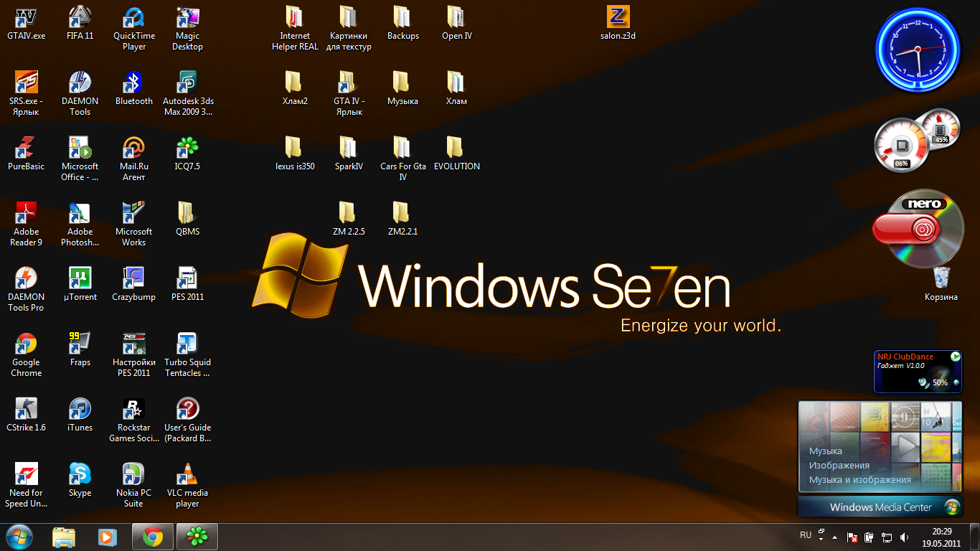Open the Mail.Ru Агент shortcut
This screenshot has width=980, height=551.
coord(134,159)
